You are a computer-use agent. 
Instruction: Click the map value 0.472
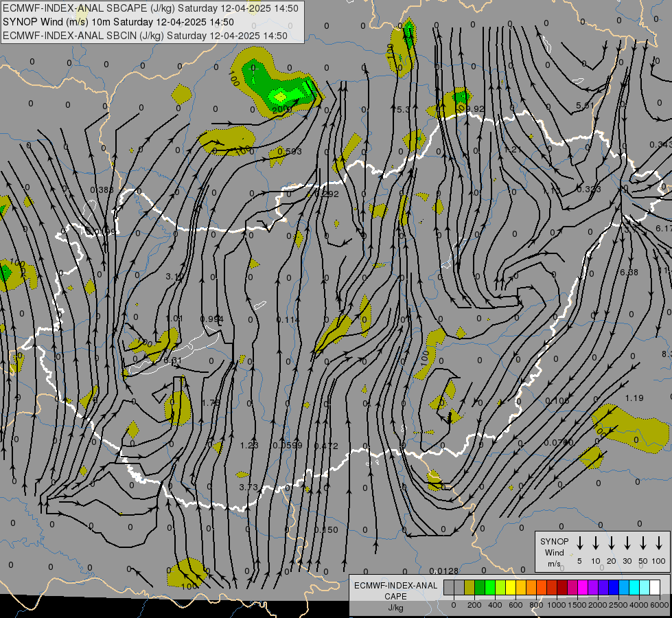(x=326, y=446)
